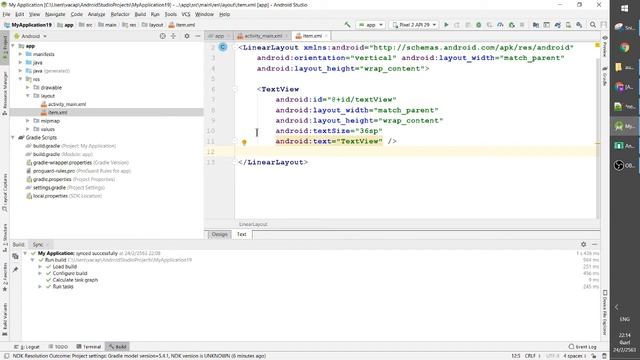This screenshot has width=640, height=360.
Task: Click the locate target icon in Project panel
Action: pos(162,36)
